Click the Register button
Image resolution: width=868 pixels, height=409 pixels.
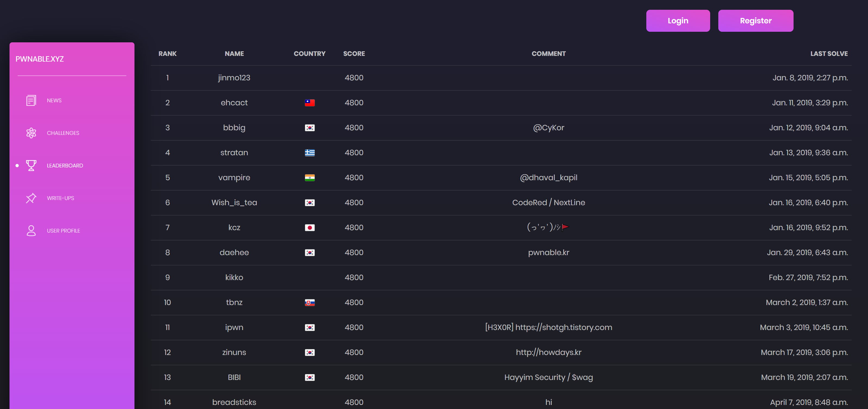[x=756, y=21]
